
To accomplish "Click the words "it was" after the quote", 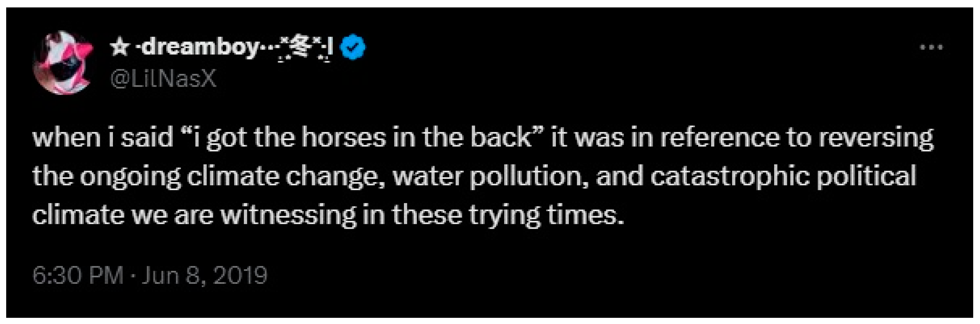I will [587, 138].
